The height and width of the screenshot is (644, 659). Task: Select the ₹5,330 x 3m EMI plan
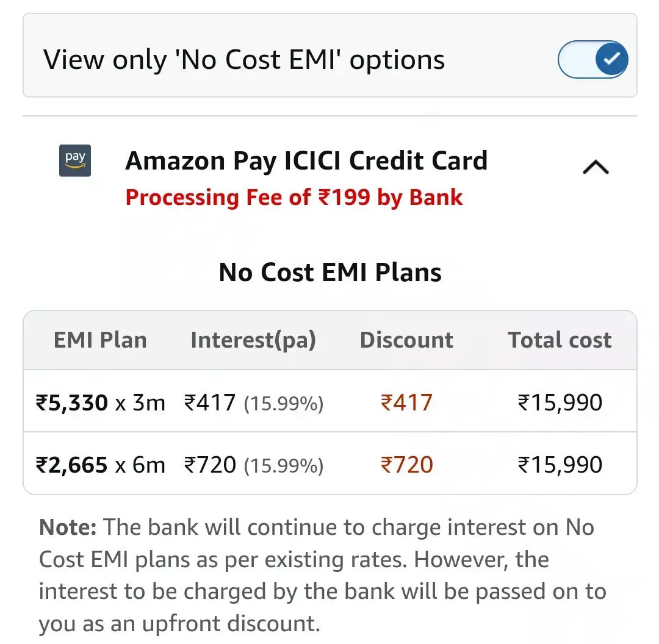(x=101, y=402)
